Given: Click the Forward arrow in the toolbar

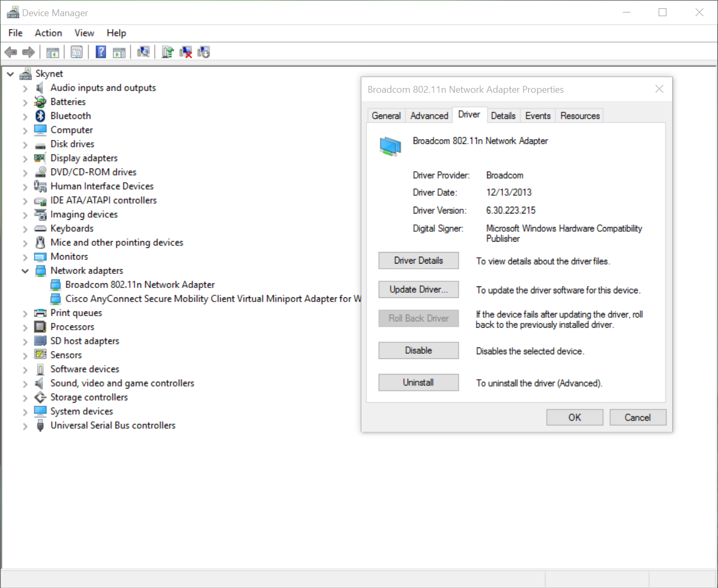Looking at the screenshot, I should coord(29,52).
